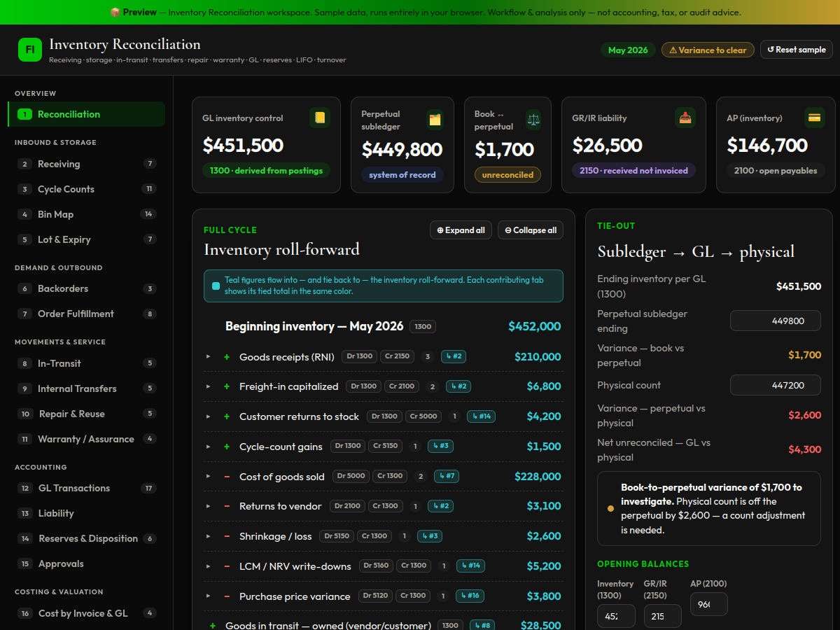Expand the Cycle-count gains row
Viewport: 840px width, 630px height.
208,447
